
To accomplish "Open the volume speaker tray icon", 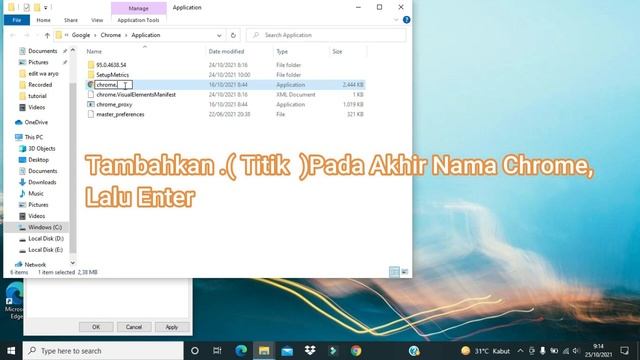I will pyautogui.click(x=576, y=351).
